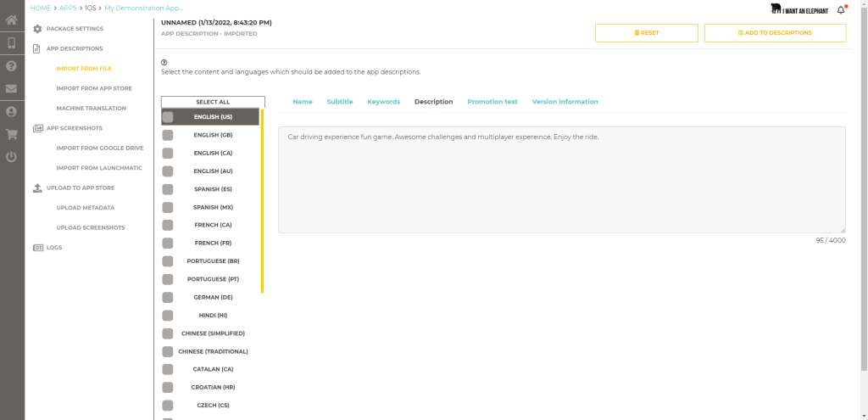Open the Home icon in sidebar
This screenshot has width=868, height=420.
(12, 20)
